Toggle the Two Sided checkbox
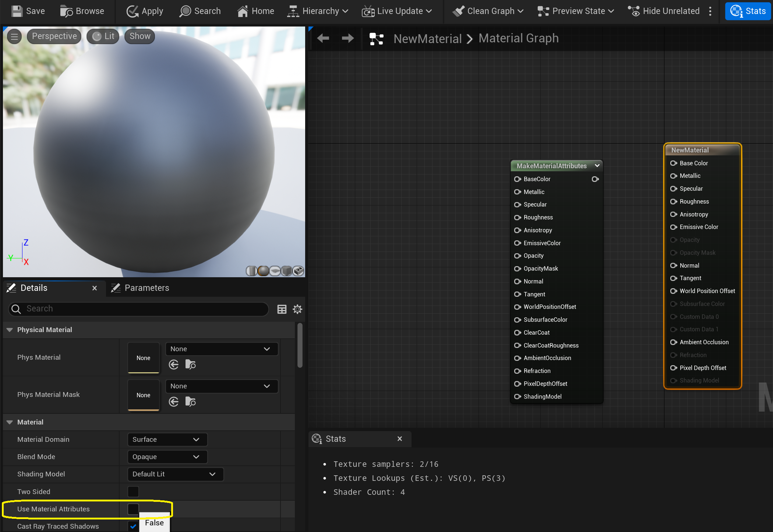 [133, 492]
